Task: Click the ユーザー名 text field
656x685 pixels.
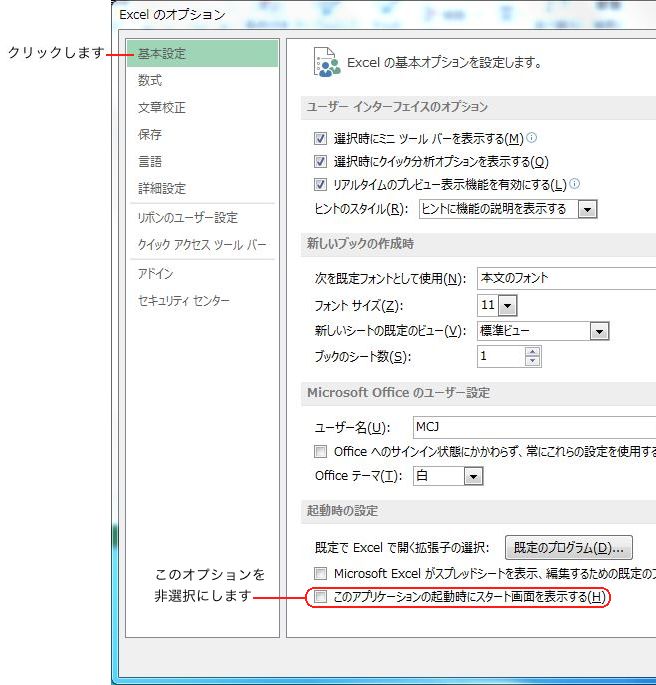Action: [534, 427]
